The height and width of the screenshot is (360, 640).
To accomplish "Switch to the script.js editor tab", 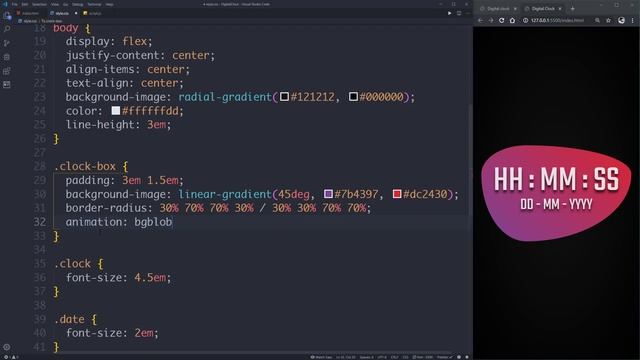I will tap(92, 13).
